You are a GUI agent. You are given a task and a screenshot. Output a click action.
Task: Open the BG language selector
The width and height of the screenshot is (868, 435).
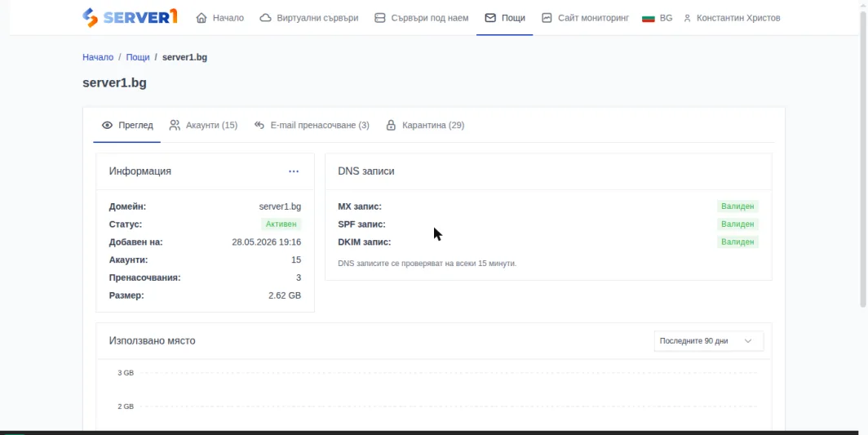[x=657, y=18]
